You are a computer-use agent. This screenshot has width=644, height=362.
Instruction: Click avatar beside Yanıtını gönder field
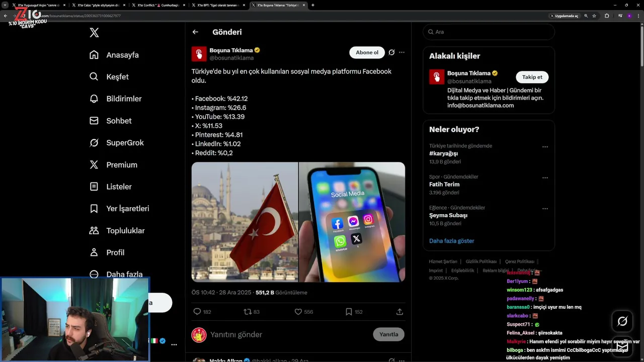(x=199, y=334)
